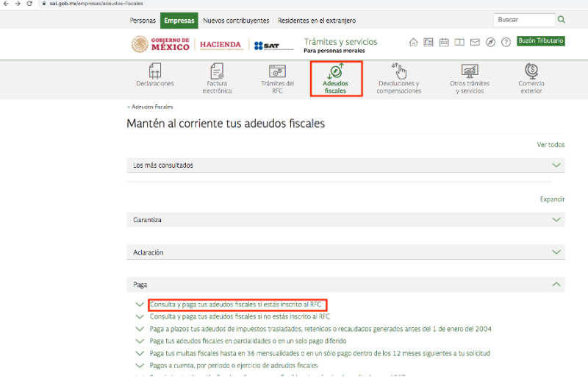Click Ver todos link
588x384 pixels.
(551, 145)
